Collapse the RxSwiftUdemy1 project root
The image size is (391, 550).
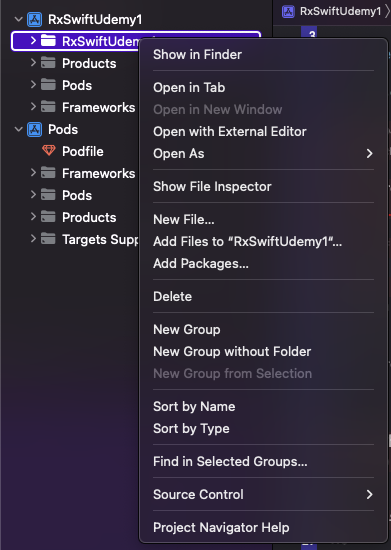pyautogui.click(x=19, y=19)
